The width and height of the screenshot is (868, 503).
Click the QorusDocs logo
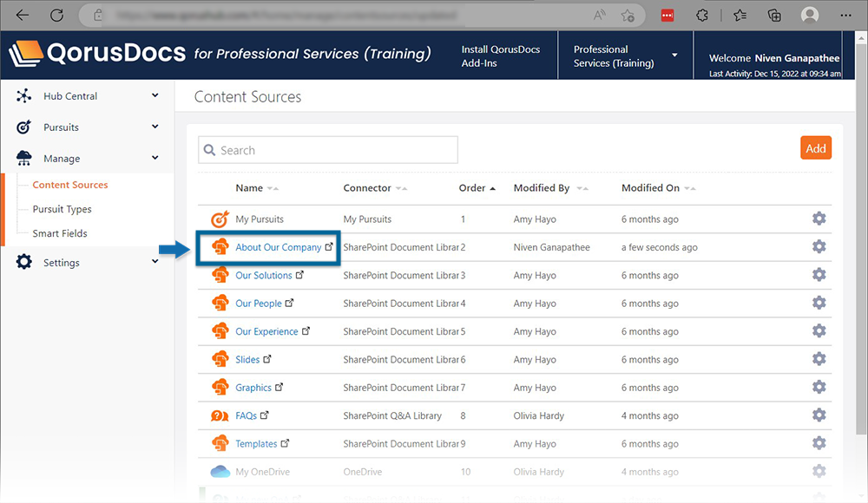tap(98, 54)
